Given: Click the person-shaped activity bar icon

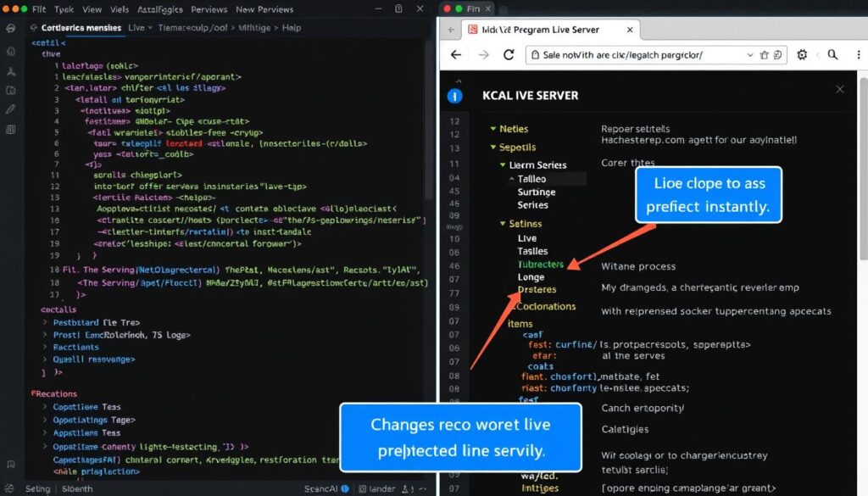Looking at the screenshot, I should click(x=10, y=71).
